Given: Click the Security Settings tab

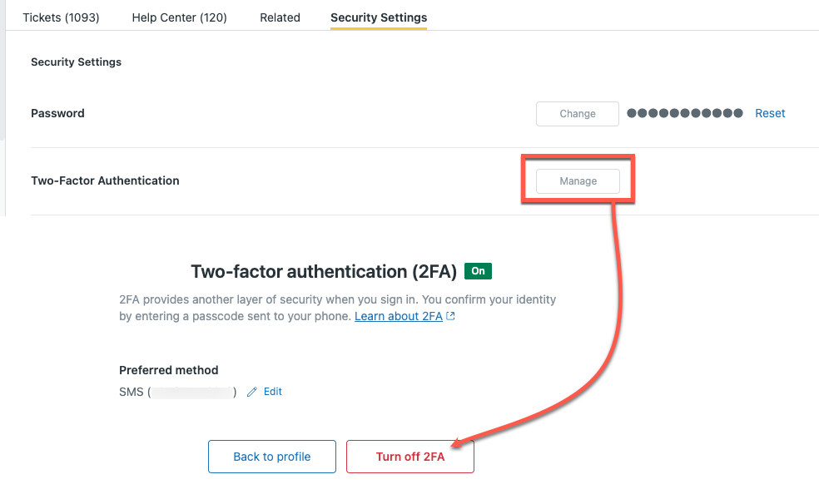Looking at the screenshot, I should tap(379, 17).
